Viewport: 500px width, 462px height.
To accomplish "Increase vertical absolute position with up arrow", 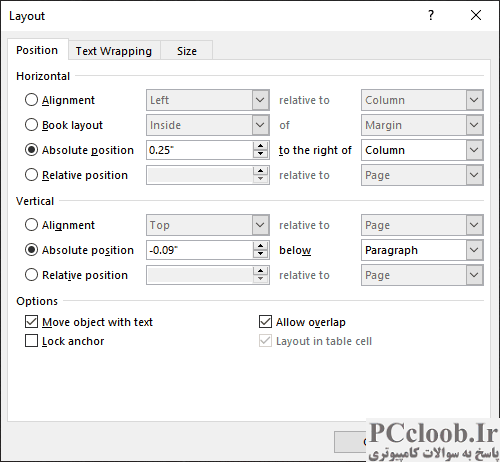I will click(x=260, y=246).
